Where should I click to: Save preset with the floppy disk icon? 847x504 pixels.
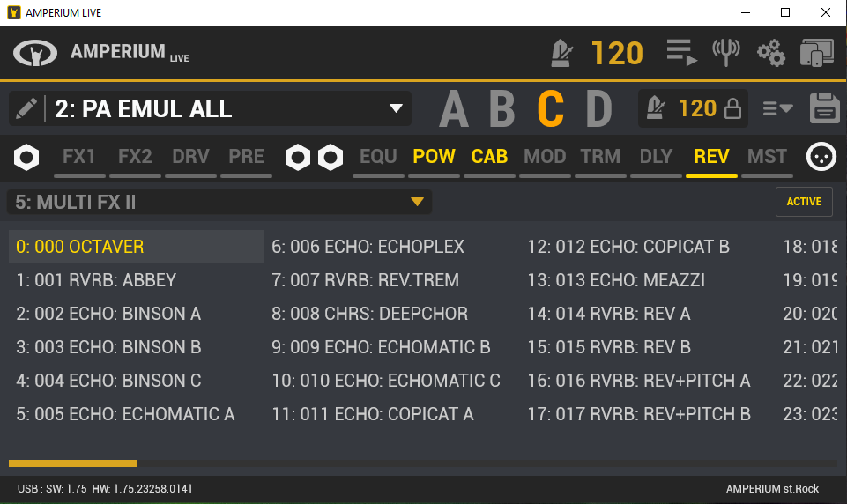tap(824, 108)
